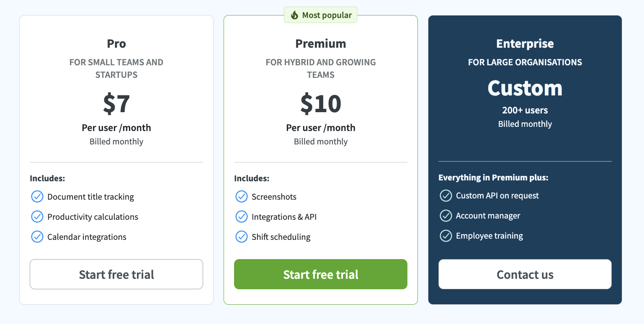This screenshot has height=324, width=644.
Task: Click the Account manager checkmark icon
Action: [446, 216]
